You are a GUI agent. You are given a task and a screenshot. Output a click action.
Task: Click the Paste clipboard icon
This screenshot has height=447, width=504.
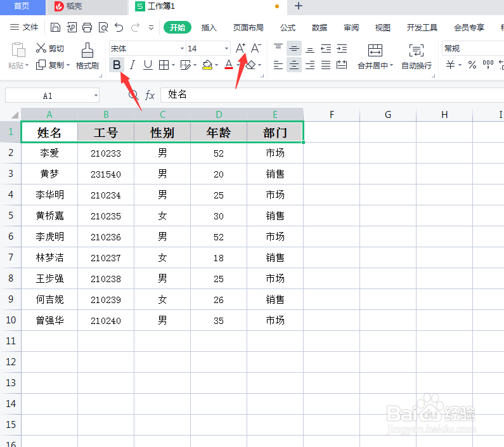click(x=18, y=49)
